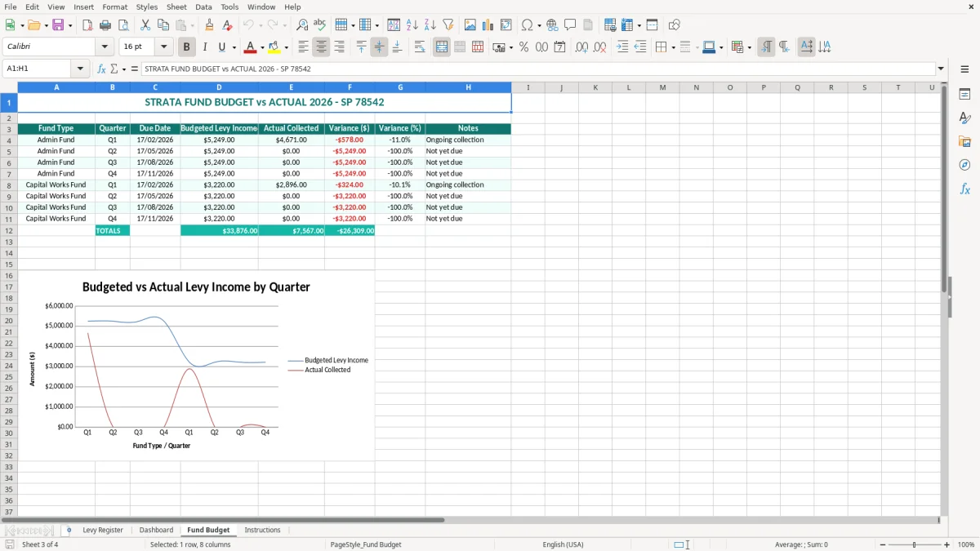Click the Clear Direct Formatting icon
980x551 pixels.
pos(227,25)
